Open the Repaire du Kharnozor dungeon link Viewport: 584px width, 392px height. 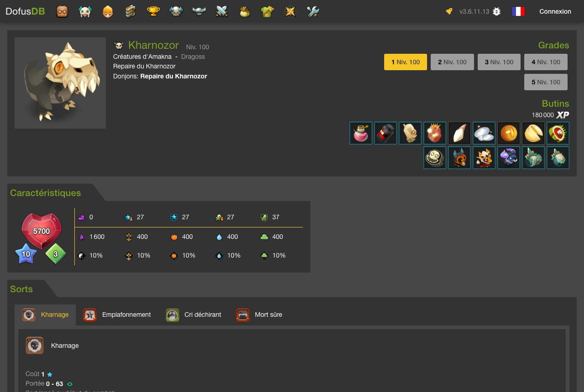[x=174, y=76]
